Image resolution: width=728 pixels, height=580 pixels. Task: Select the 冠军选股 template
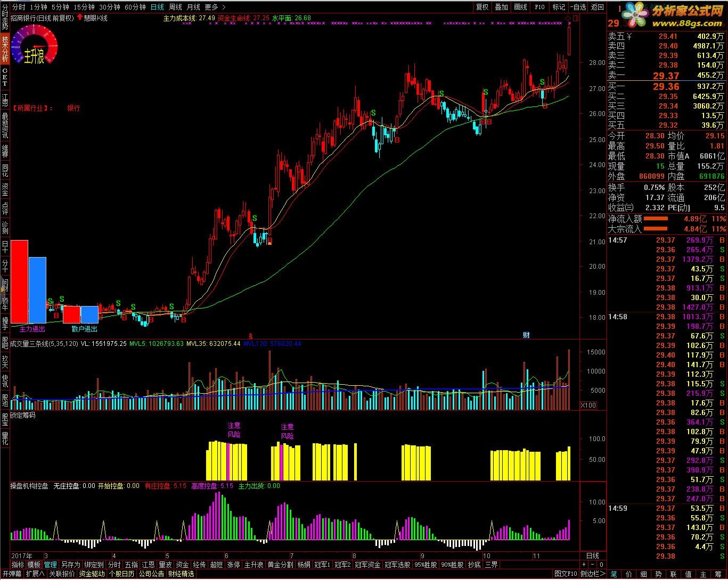coord(397,565)
